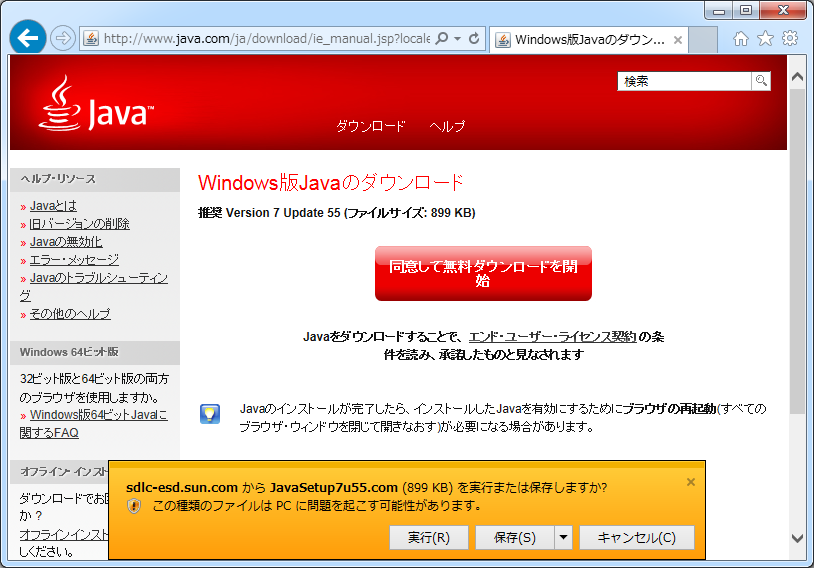The height and width of the screenshot is (568, 814).
Task: Open the エンド・ユーザー・ライセンス契約 link
Action: (552, 337)
